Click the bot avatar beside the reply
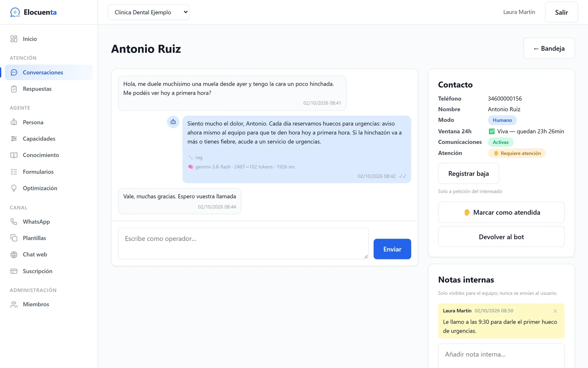The image size is (588, 368). coord(173,122)
